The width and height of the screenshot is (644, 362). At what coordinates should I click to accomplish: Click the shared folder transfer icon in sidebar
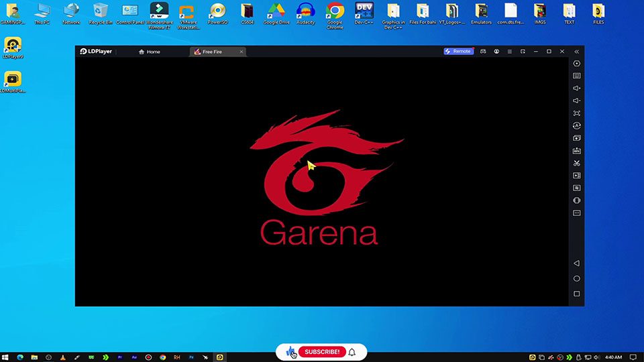[x=577, y=188]
